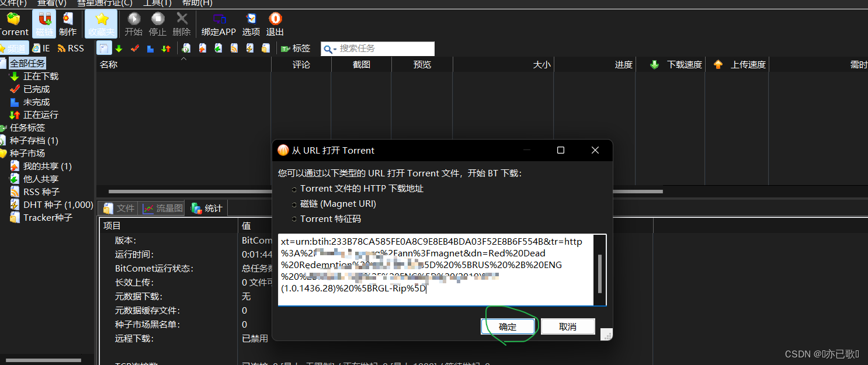This screenshot has height=365, width=868.
Task: Click the 停止 stop task button
Action: (x=158, y=24)
